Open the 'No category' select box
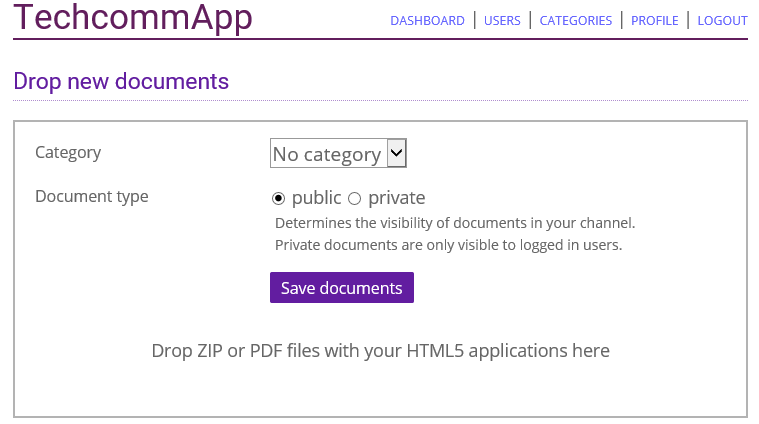The height and width of the screenshot is (424, 759). [327, 154]
